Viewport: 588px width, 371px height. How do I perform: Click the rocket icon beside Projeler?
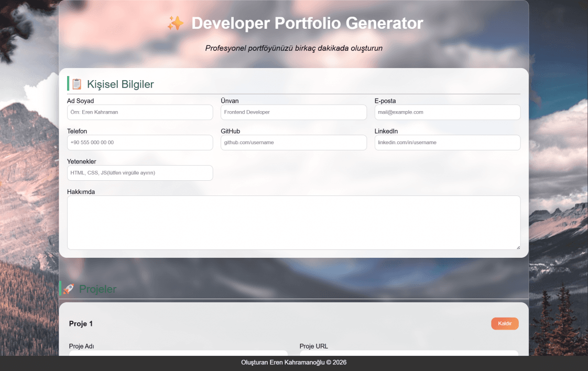(68, 289)
